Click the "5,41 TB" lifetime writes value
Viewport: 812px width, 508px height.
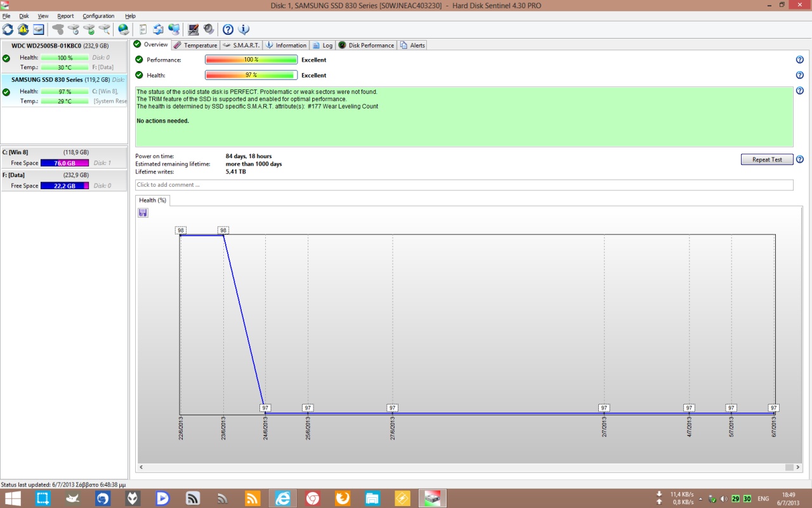pyautogui.click(x=235, y=171)
